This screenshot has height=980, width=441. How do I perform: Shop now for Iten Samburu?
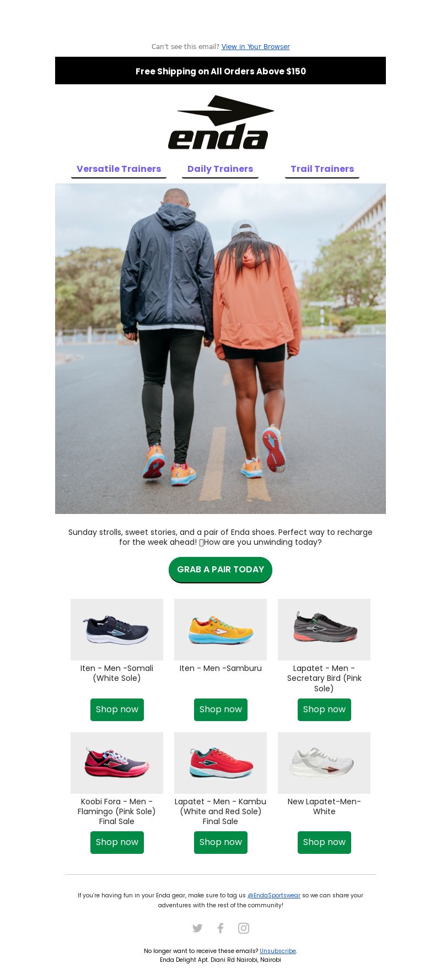(x=220, y=710)
